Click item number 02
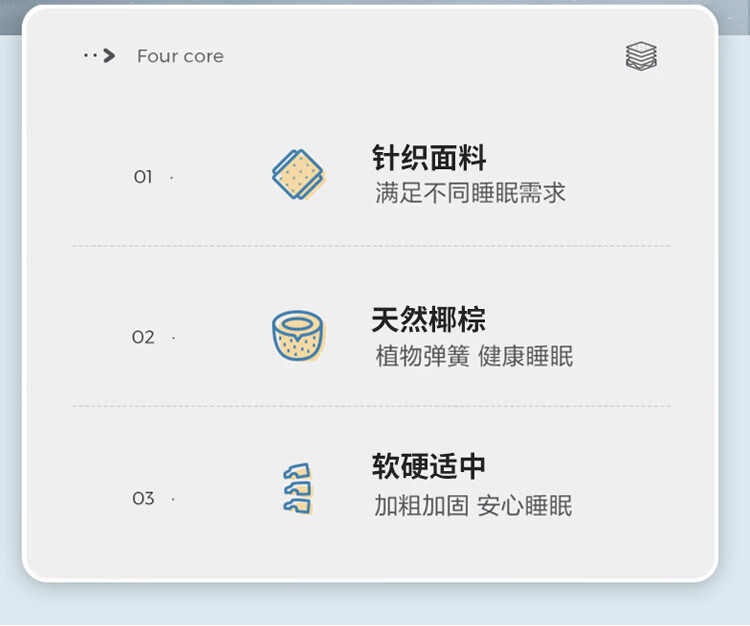This screenshot has height=626, width=750. click(143, 337)
